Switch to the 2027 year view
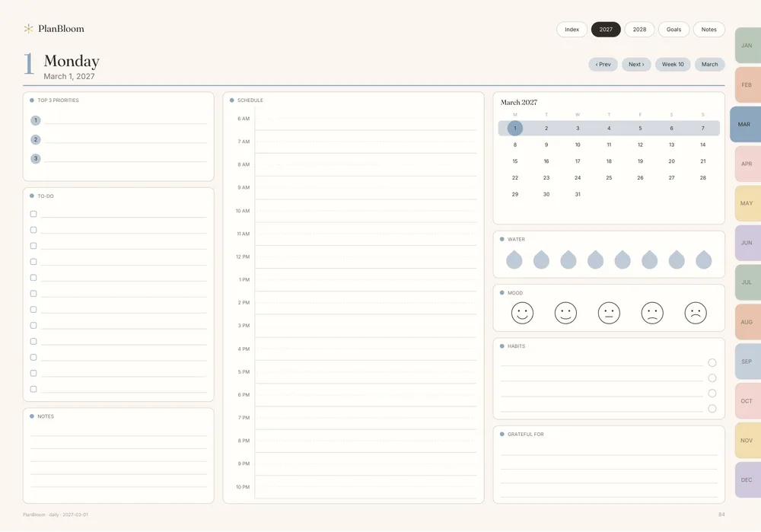The height and width of the screenshot is (532, 761). pyautogui.click(x=606, y=30)
